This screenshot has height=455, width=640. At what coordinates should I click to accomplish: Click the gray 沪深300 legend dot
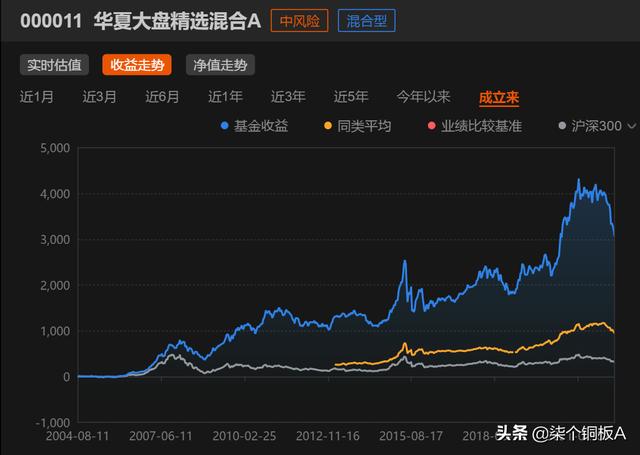point(562,126)
